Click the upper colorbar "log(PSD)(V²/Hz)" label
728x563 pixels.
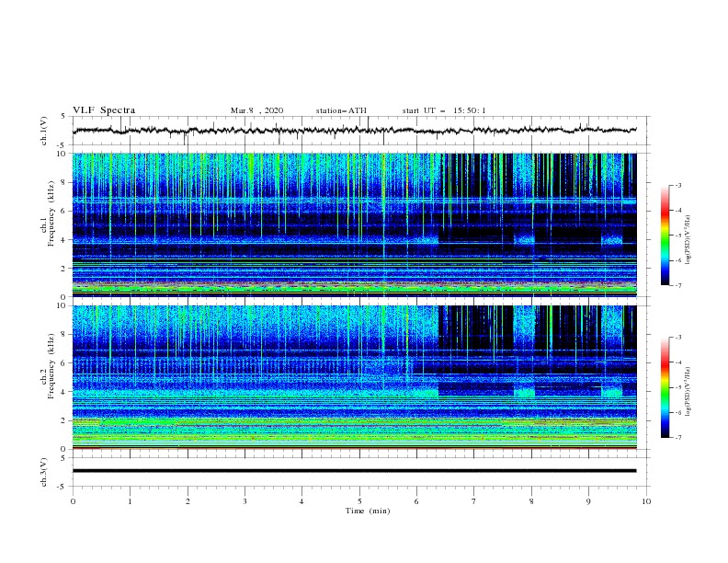coord(688,240)
